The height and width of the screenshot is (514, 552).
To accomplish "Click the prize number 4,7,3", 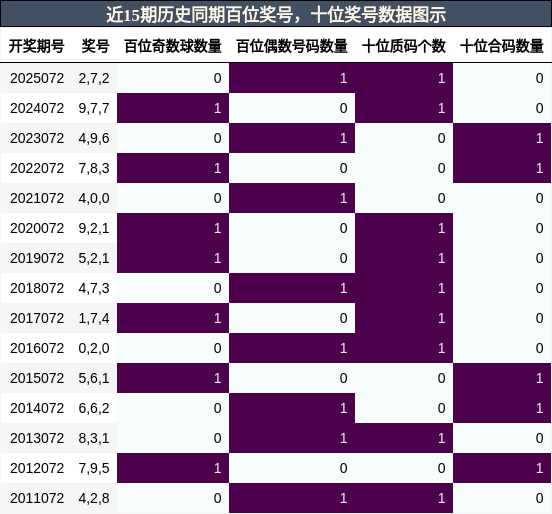I will [94, 288].
